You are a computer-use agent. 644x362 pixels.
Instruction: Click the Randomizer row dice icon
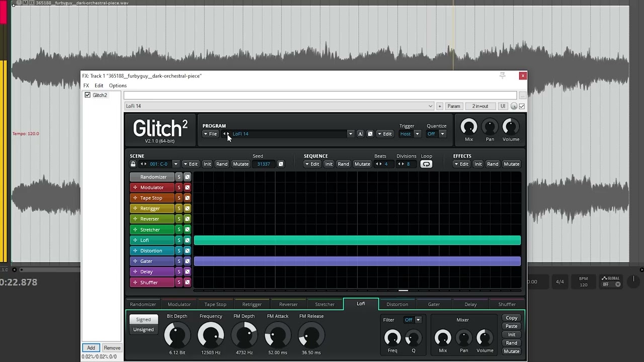tap(187, 177)
